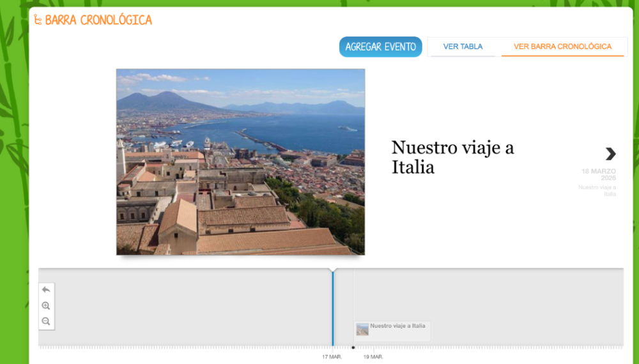This screenshot has width=639, height=364.
Task: Click the black dot on timeline axis
Action: pos(353,347)
